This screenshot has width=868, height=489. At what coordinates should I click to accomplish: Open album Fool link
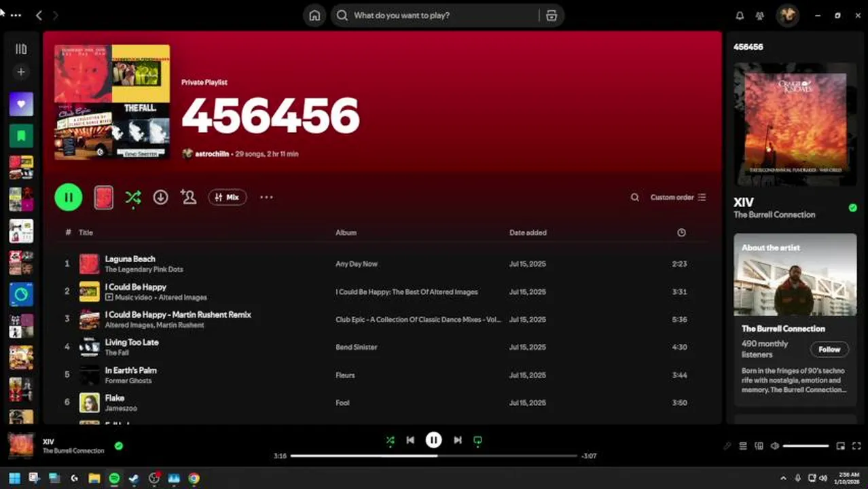pyautogui.click(x=342, y=403)
